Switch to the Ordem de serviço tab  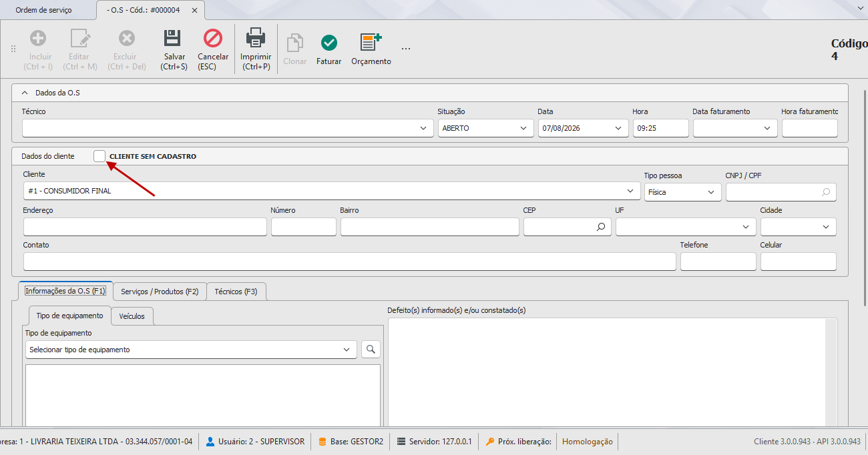click(43, 11)
